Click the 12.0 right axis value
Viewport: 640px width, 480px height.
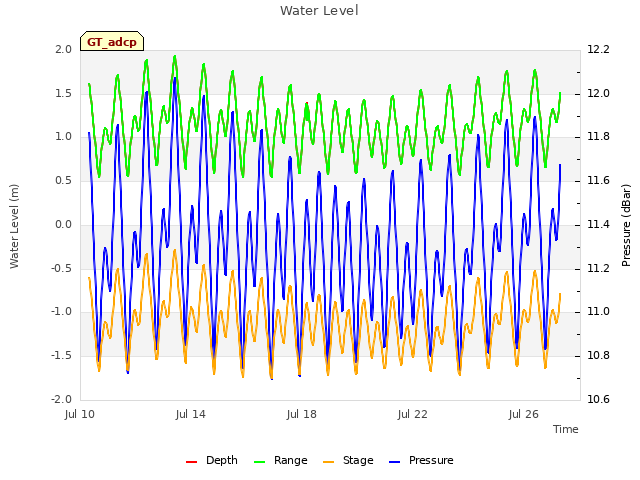[598, 93]
